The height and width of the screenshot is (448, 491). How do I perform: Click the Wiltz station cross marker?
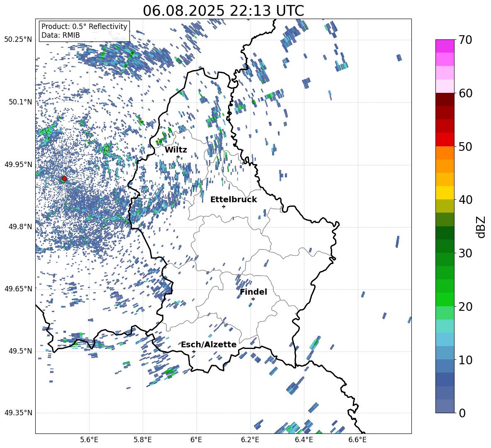(x=178, y=157)
